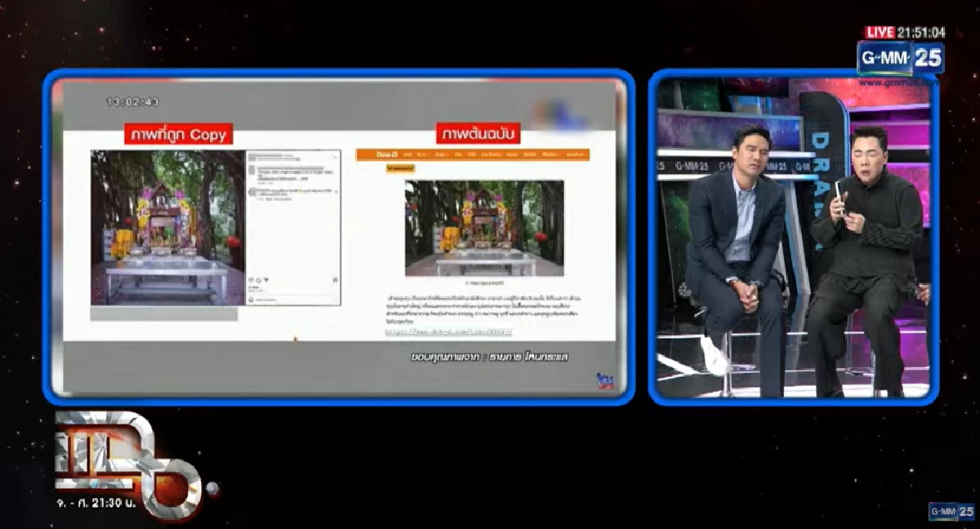Click the red 'ภาพต้นฉบับ' label
The image size is (980, 529).
click(479, 133)
